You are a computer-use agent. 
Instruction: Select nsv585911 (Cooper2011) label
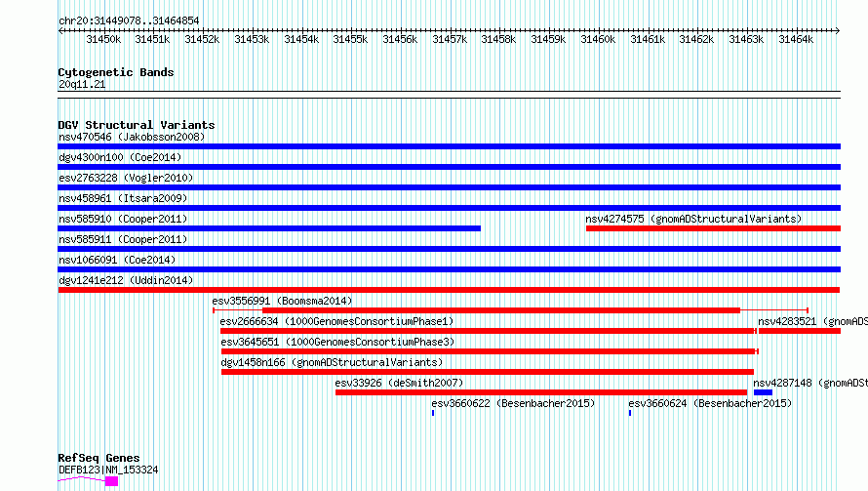point(123,239)
